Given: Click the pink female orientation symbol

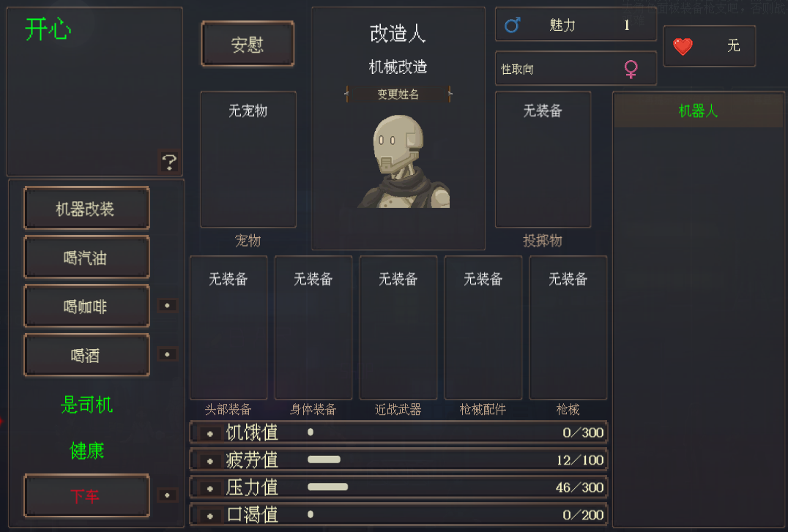Looking at the screenshot, I should (x=631, y=69).
